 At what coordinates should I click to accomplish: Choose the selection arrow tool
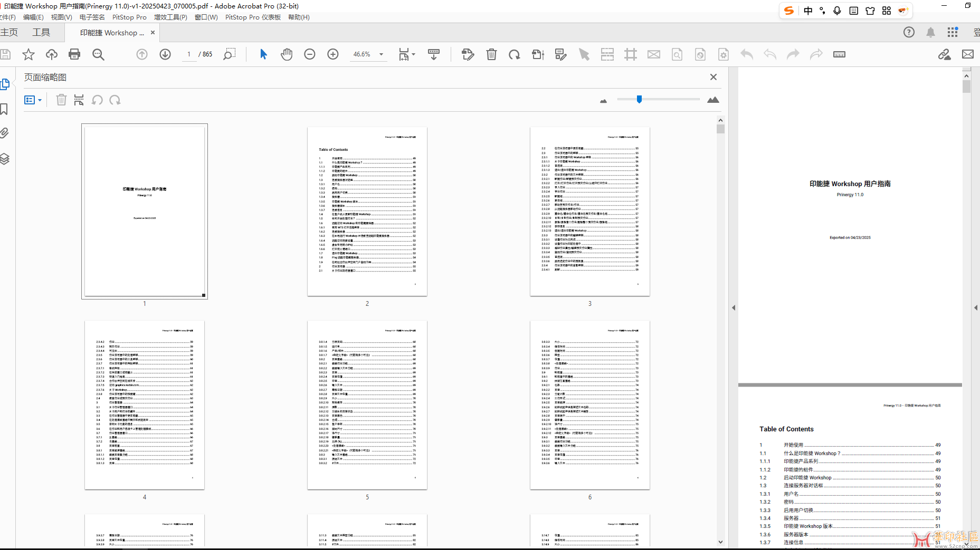point(263,54)
